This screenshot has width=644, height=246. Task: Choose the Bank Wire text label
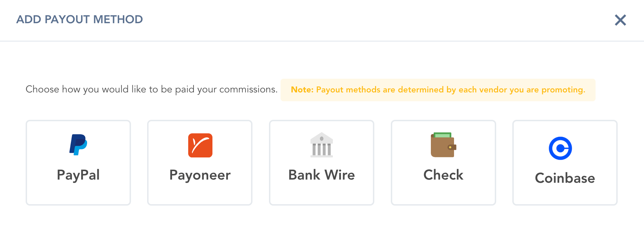pos(322,175)
